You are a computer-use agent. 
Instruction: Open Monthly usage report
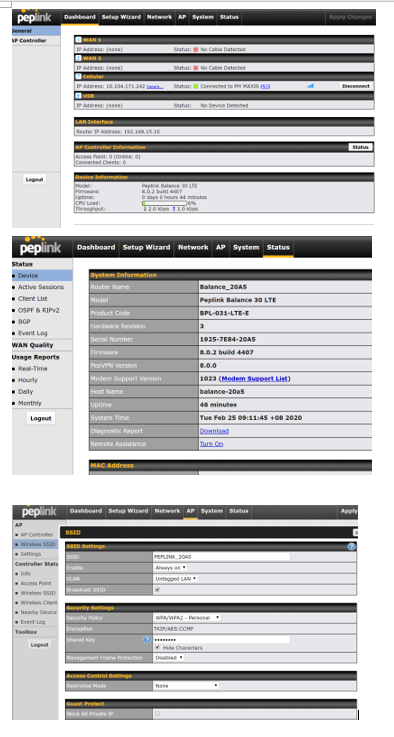click(30, 403)
